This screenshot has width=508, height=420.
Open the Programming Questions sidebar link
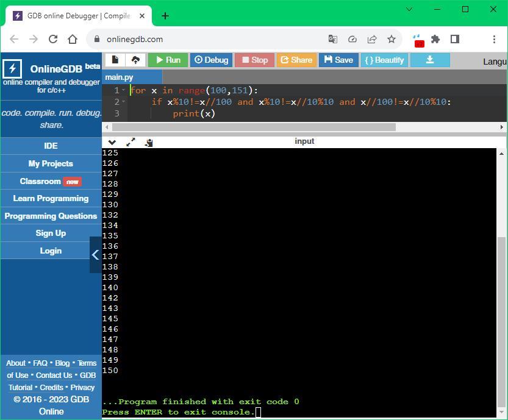point(51,216)
